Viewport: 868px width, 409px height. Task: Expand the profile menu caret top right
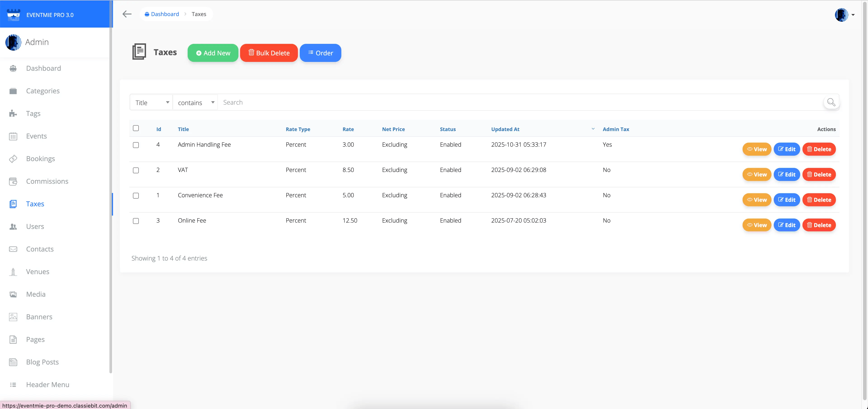pos(853,15)
